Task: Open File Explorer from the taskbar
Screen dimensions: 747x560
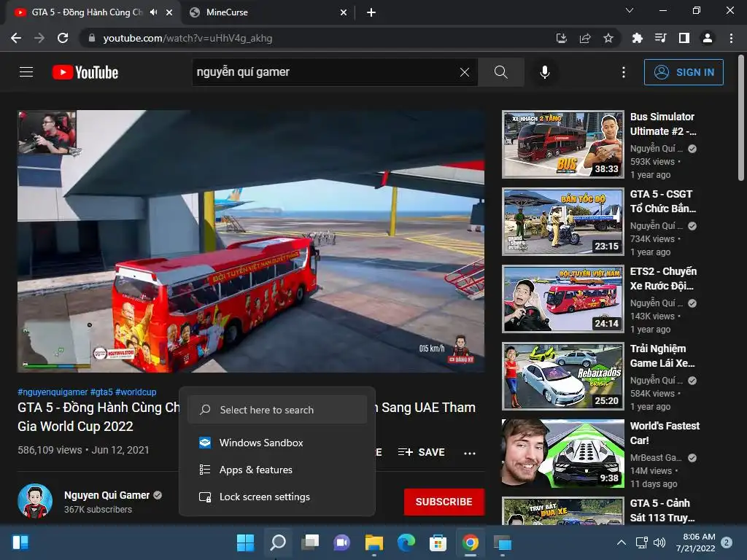Action: 374,542
